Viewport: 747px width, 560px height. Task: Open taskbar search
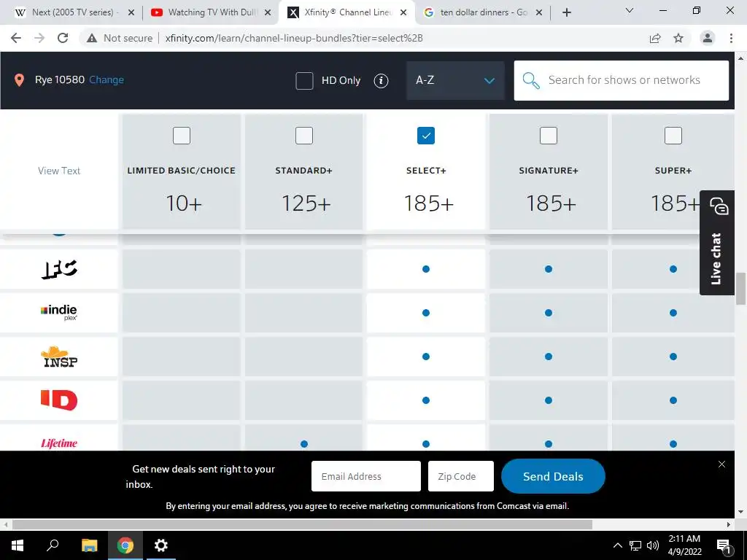point(53,545)
